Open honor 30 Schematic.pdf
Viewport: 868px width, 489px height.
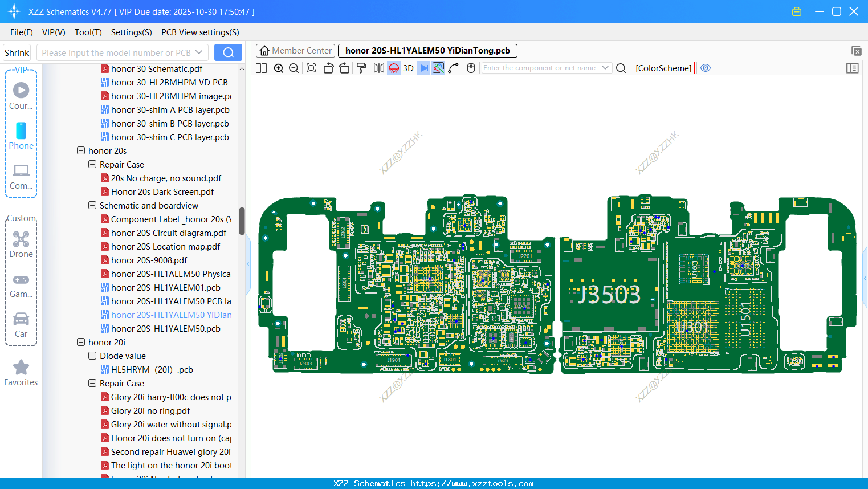(157, 69)
